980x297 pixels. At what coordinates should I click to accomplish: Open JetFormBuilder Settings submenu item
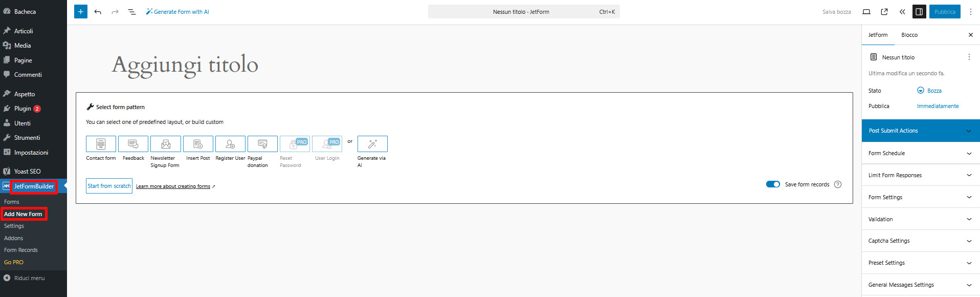click(14, 226)
